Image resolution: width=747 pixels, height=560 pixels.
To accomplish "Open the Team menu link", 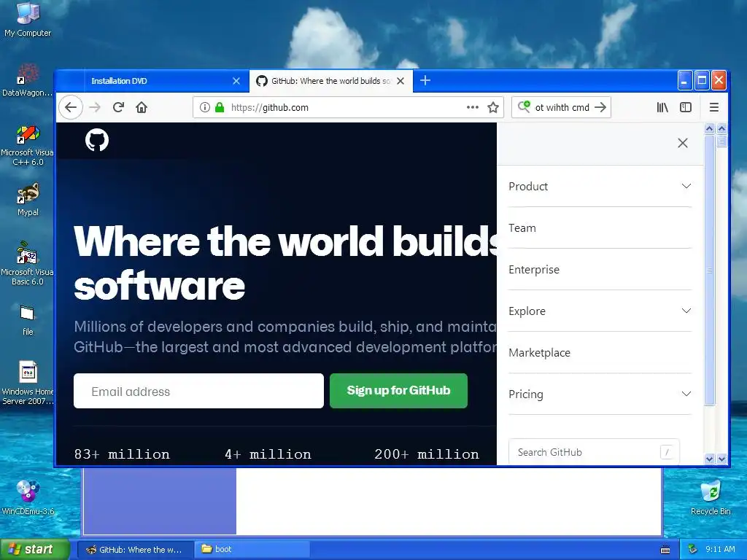I will (x=522, y=228).
